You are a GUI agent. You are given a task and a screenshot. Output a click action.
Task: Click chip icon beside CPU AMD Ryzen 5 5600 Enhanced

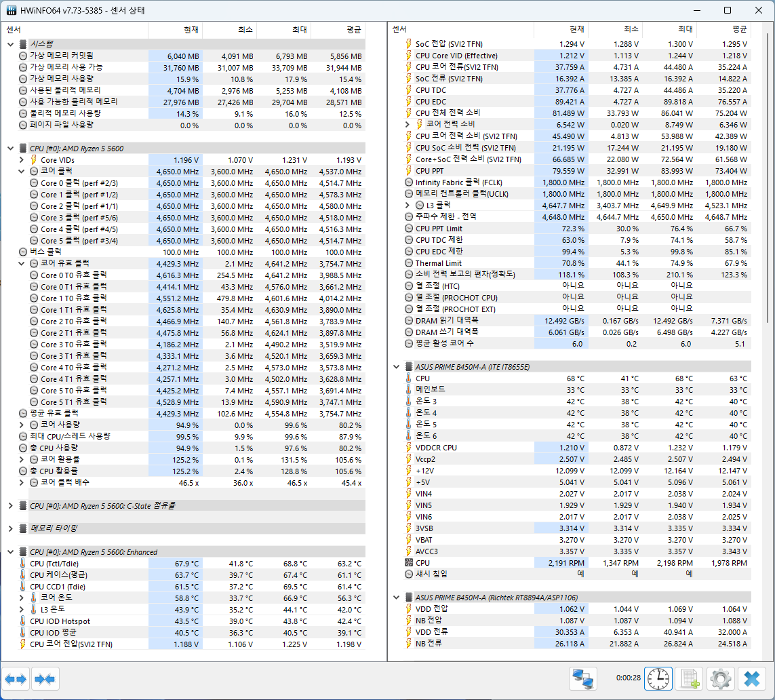[x=23, y=551]
